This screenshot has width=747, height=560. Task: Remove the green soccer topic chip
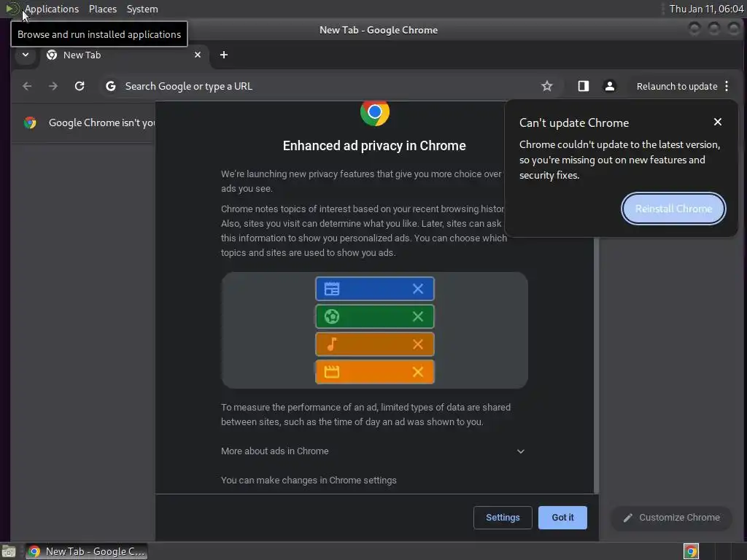pos(418,316)
